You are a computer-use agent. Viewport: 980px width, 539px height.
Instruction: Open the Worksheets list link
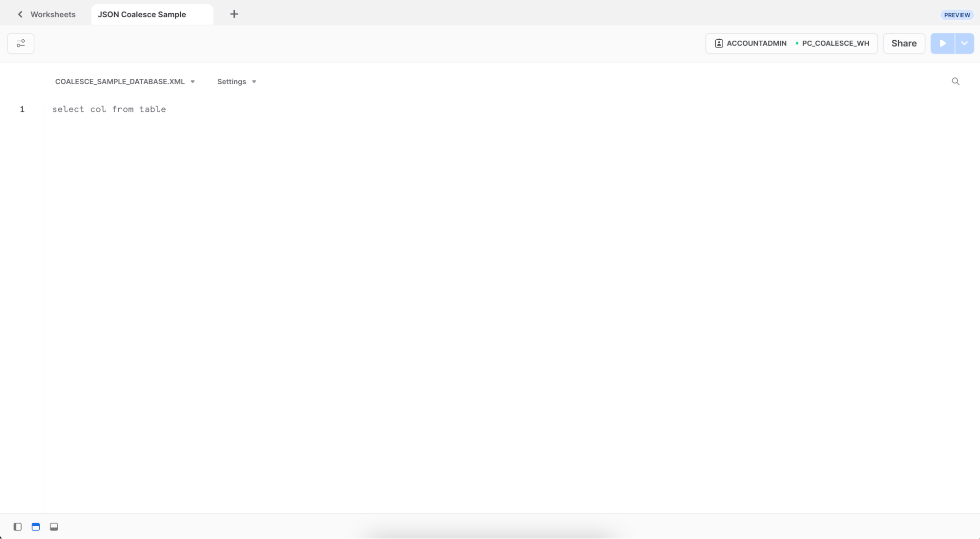click(x=53, y=14)
